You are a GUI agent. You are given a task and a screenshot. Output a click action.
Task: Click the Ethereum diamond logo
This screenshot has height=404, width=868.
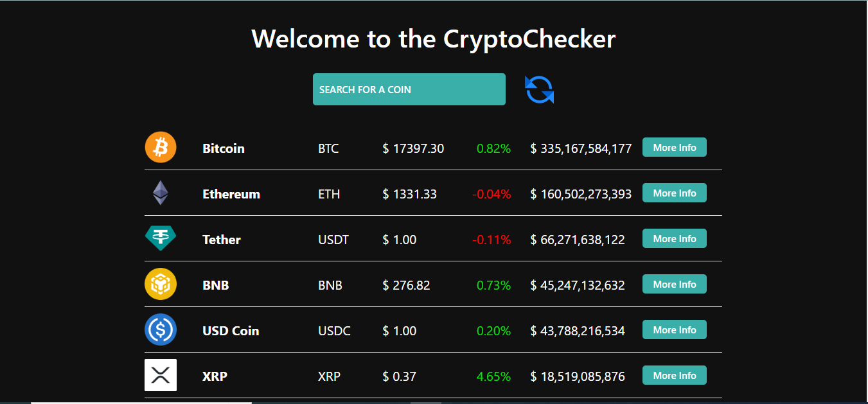(160, 193)
